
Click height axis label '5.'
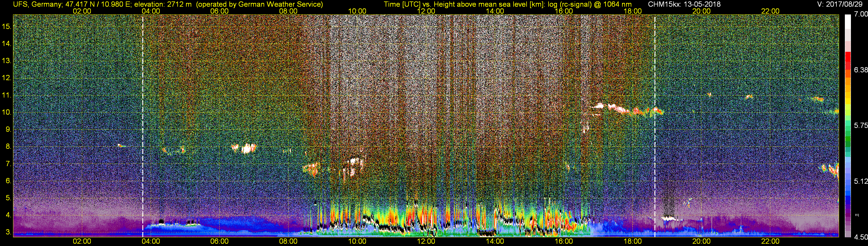tap(8, 198)
